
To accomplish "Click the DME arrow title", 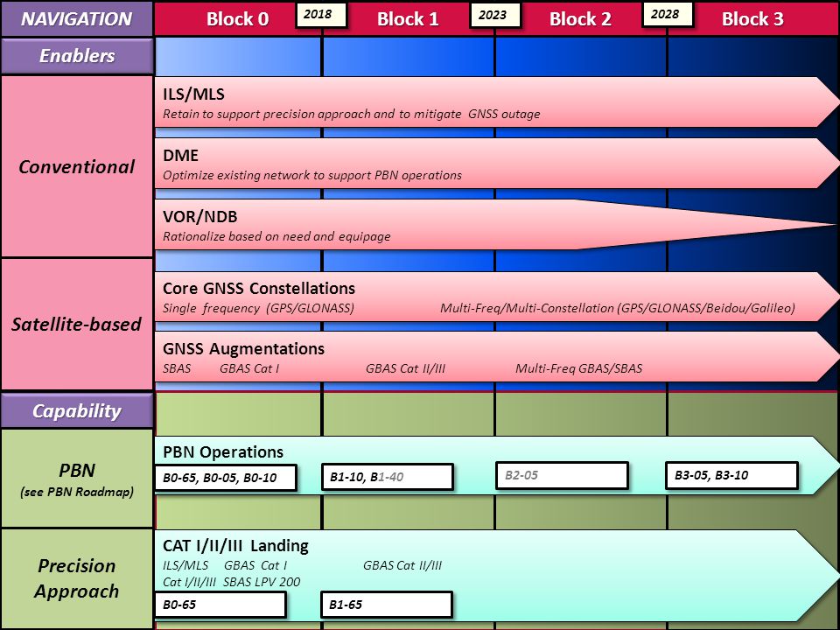I will click(x=180, y=156).
